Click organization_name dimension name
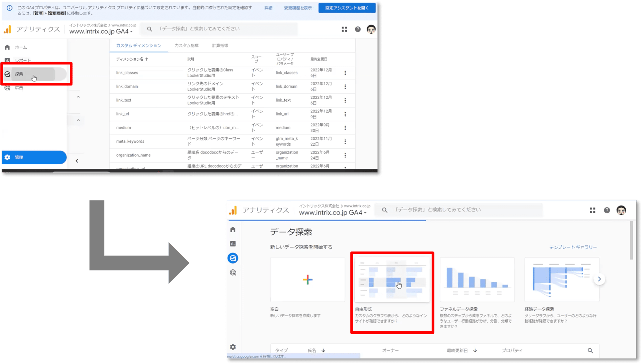Image resolution: width=642 pixels, height=364 pixels. (133, 155)
